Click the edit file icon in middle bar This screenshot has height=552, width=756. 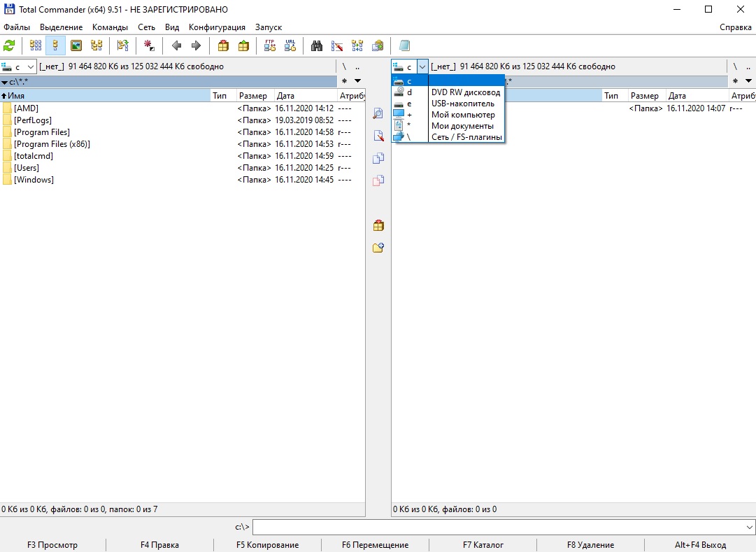click(378, 136)
